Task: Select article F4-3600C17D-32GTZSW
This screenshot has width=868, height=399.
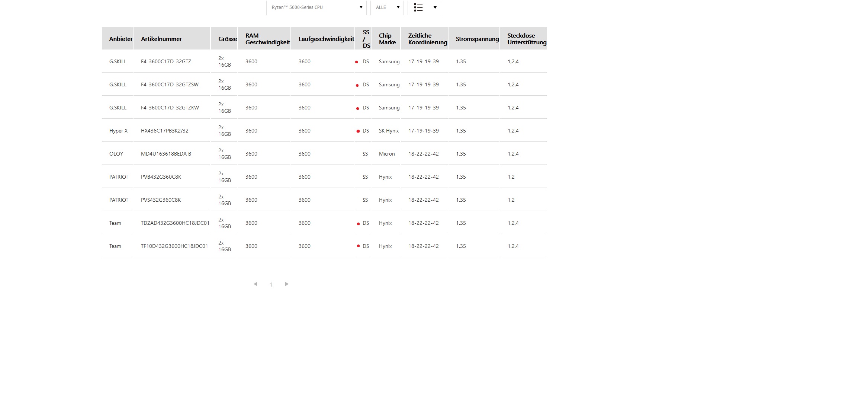Action: click(170, 84)
